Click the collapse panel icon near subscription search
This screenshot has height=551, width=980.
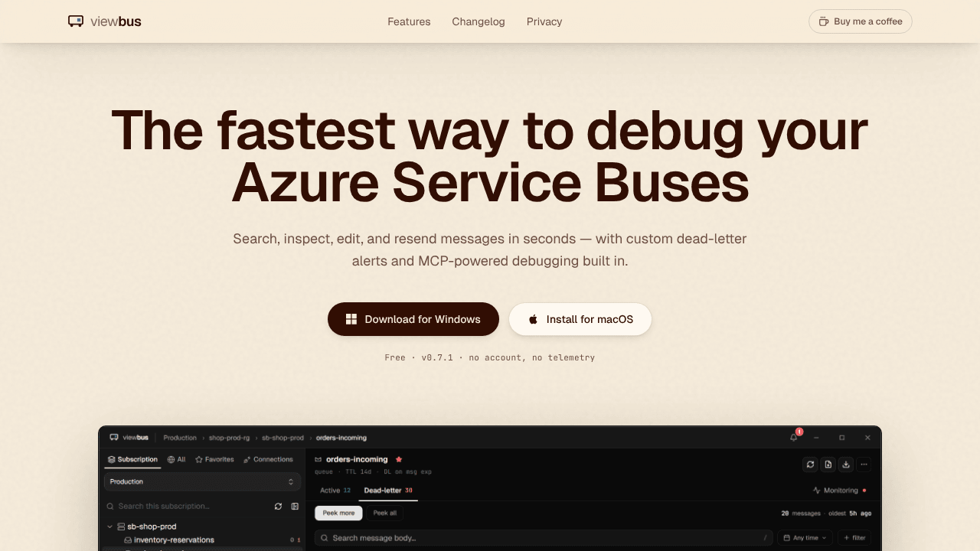click(x=295, y=507)
